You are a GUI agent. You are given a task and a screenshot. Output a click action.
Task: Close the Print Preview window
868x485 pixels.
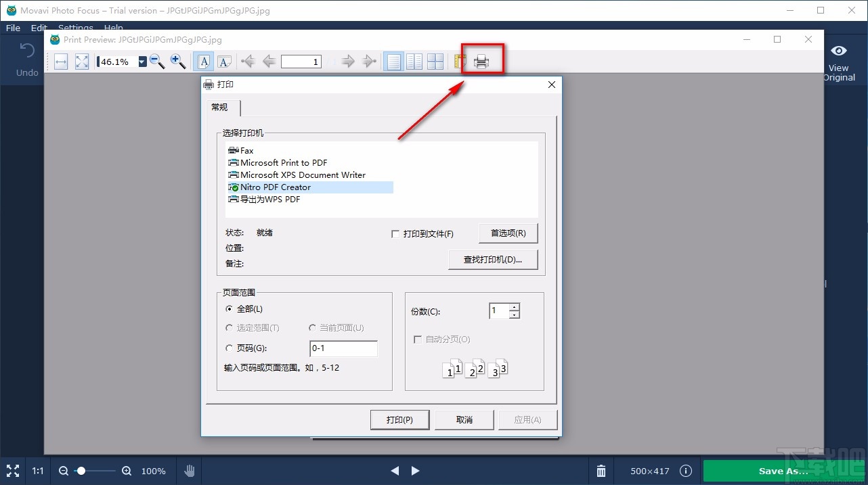[808, 39]
